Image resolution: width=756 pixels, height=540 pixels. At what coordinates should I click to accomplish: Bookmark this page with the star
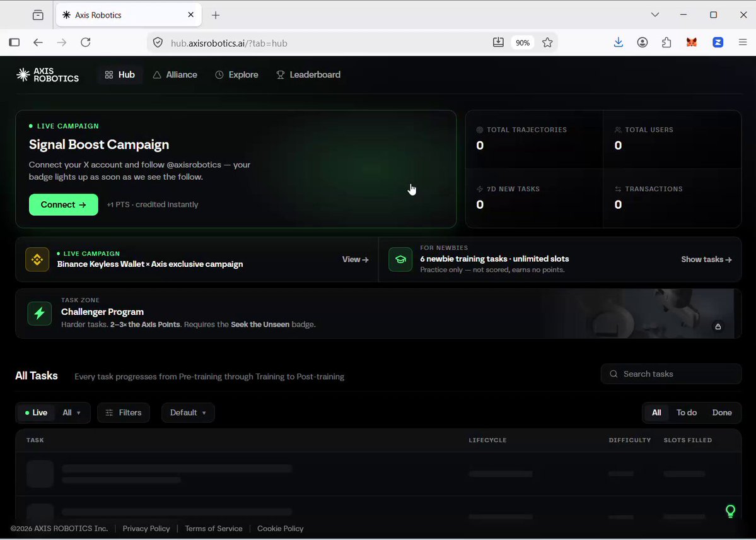point(547,42)
